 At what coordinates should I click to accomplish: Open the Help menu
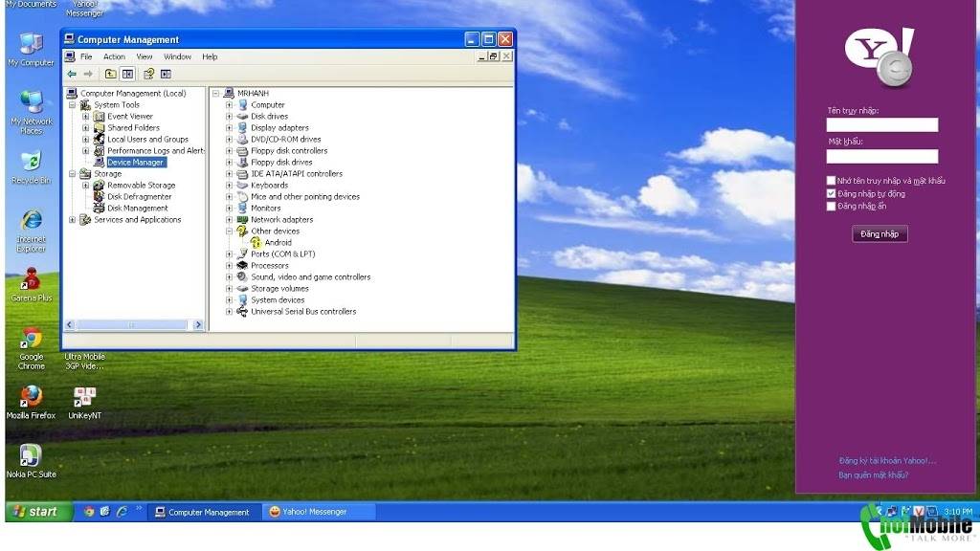[x=210, y=56]
